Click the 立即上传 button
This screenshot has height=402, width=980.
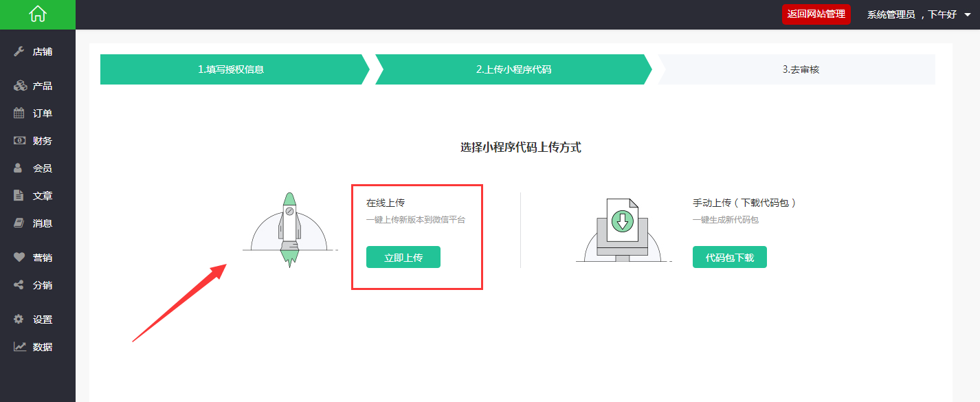(x=403, y=258)
